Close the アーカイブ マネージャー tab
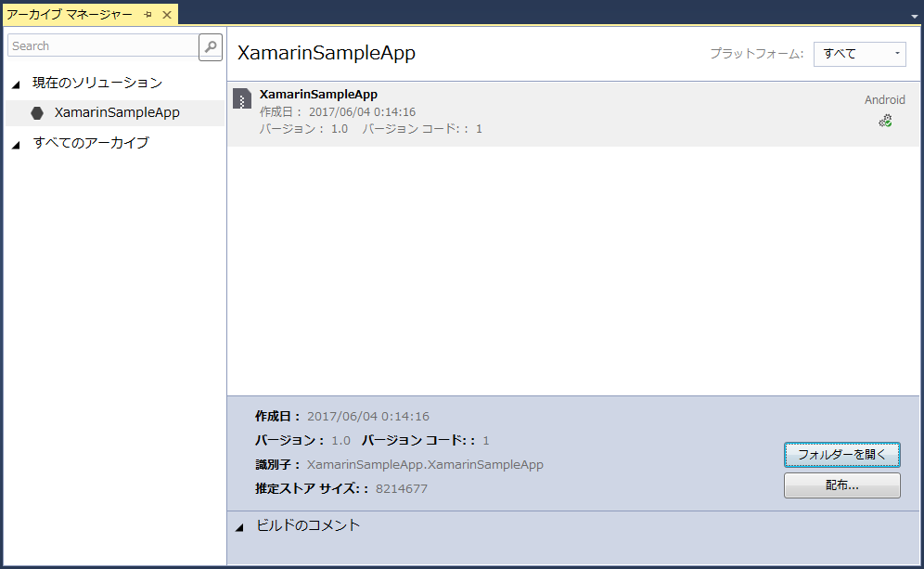The image size is (924, 569). pos(167,15)
